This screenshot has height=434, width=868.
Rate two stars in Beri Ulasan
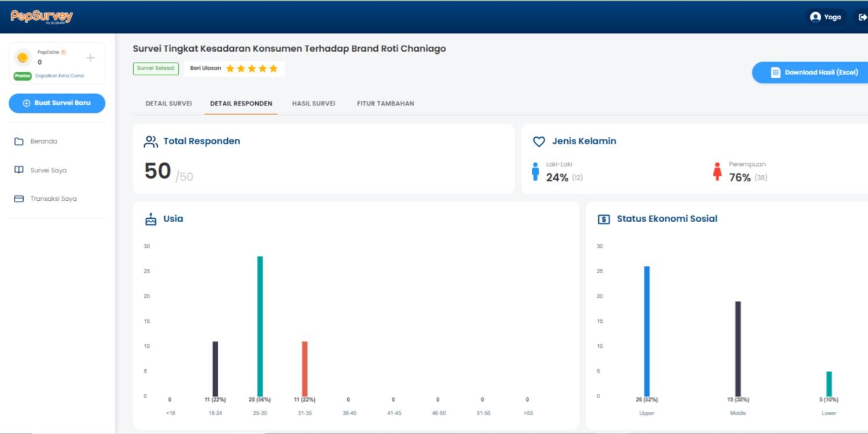point(241,68)
